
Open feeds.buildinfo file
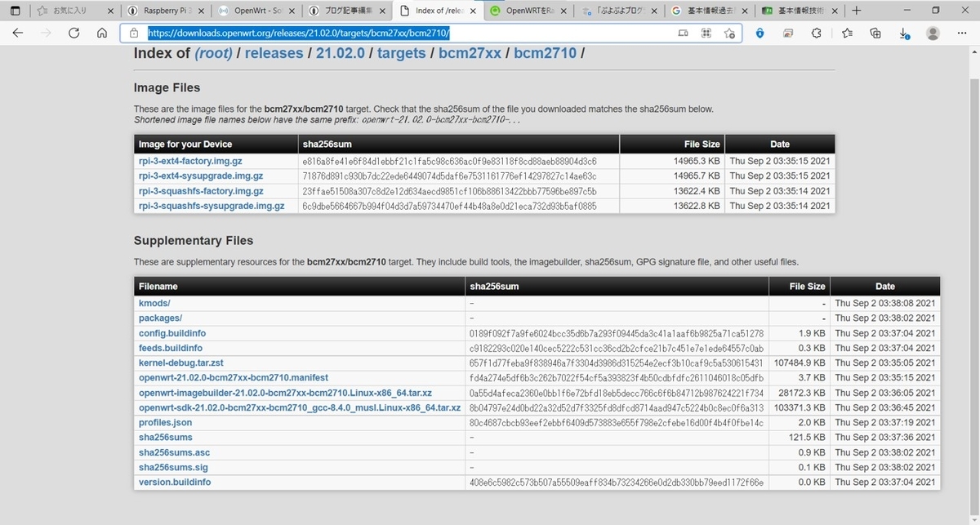click(x=171, y=348)
